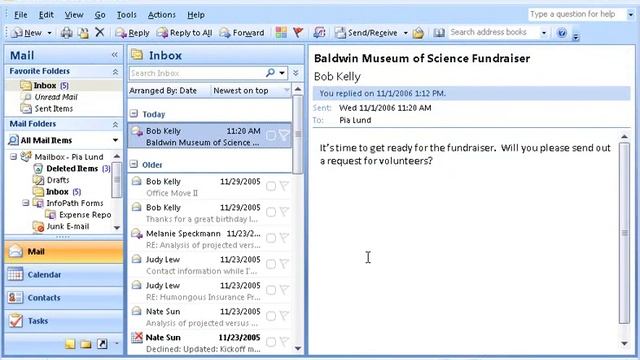640x360 pixels.
Task: Click the Send/Receive button
Action: [x=366, y=33]
